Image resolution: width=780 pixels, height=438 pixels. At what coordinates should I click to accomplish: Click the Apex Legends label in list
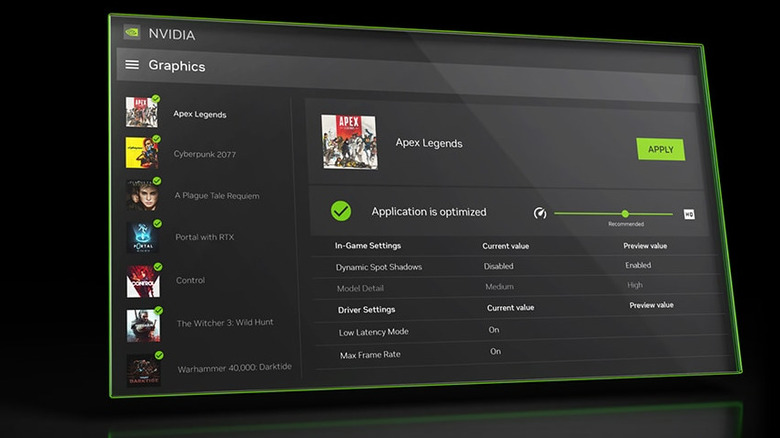[x=200, y=114]
